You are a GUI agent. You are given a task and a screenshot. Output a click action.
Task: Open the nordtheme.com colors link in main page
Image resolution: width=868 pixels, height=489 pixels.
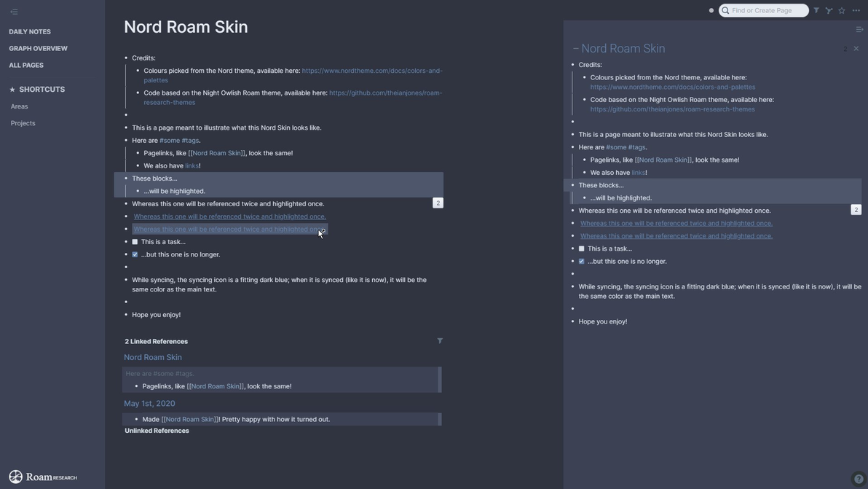pos(371,71)
